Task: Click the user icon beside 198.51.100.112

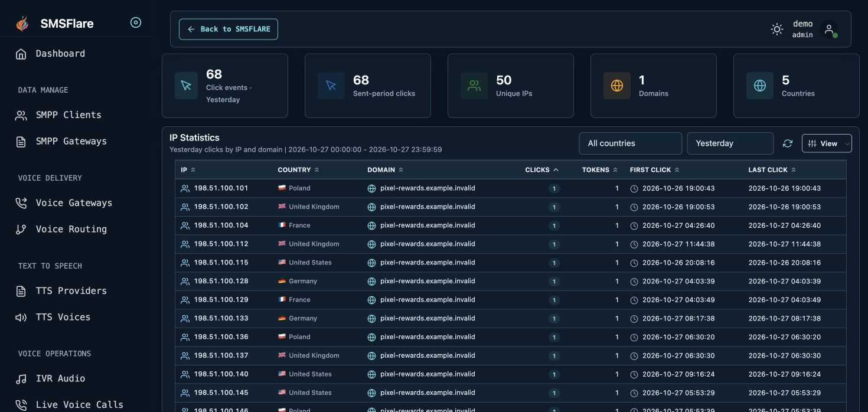Action: pyautogui.click(x=185, y=244)
